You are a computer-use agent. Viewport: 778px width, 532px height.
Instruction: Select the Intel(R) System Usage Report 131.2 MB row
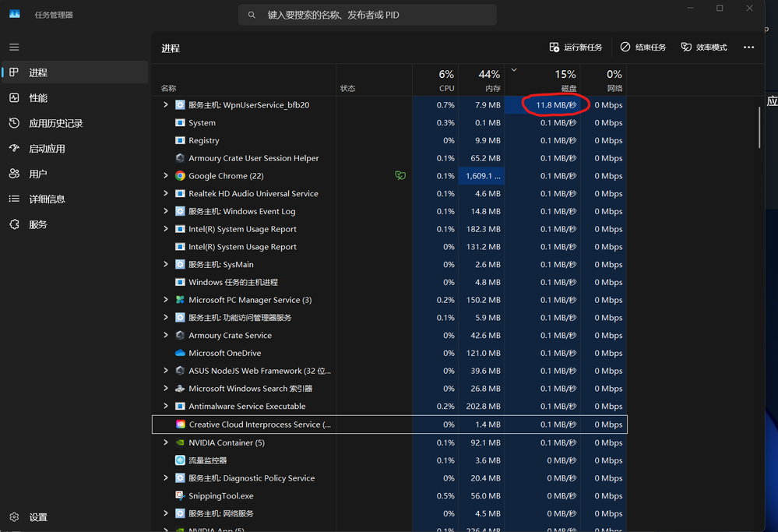(389, 247)
